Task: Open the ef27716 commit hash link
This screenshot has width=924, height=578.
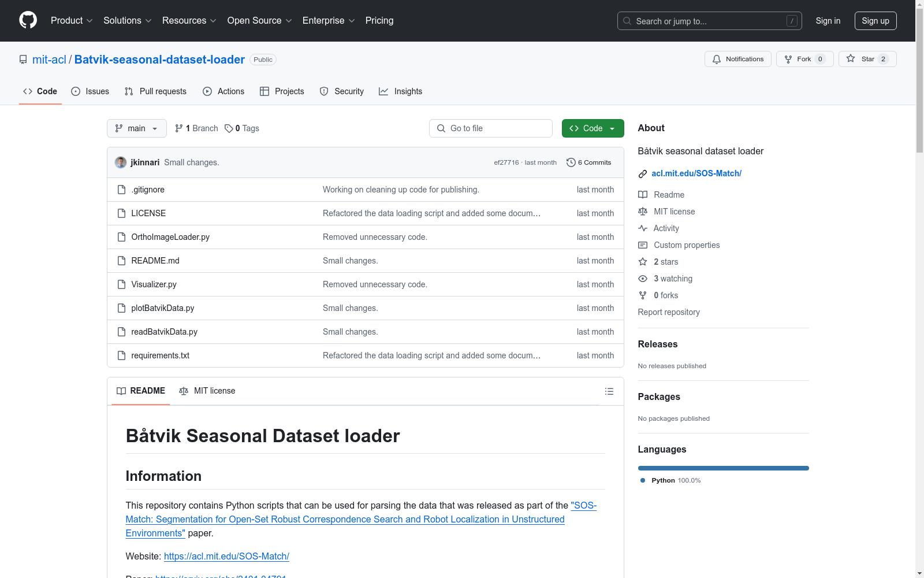Action: point(506,162)
